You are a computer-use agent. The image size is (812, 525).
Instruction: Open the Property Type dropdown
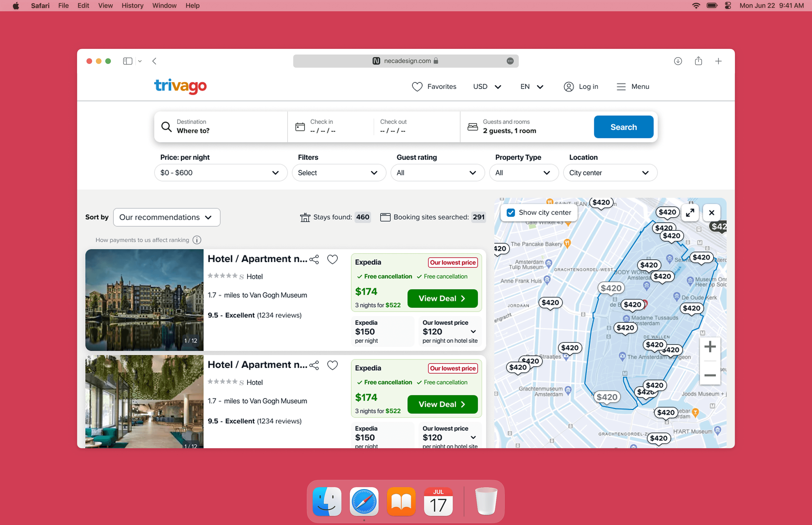[524, 173]
